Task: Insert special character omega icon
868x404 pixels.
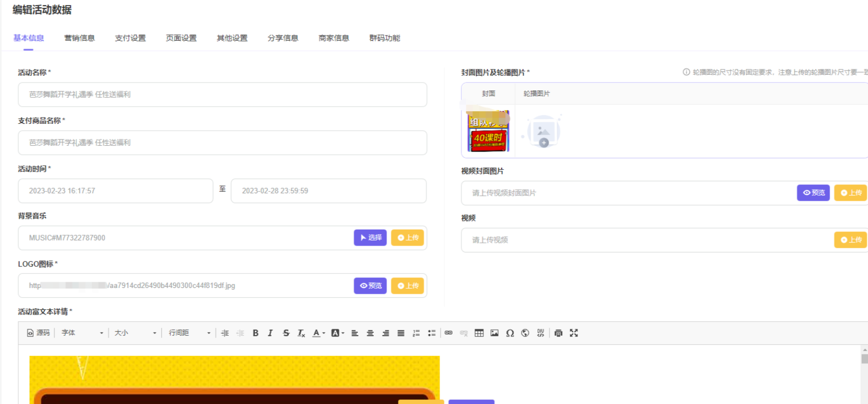Action: 510,333
